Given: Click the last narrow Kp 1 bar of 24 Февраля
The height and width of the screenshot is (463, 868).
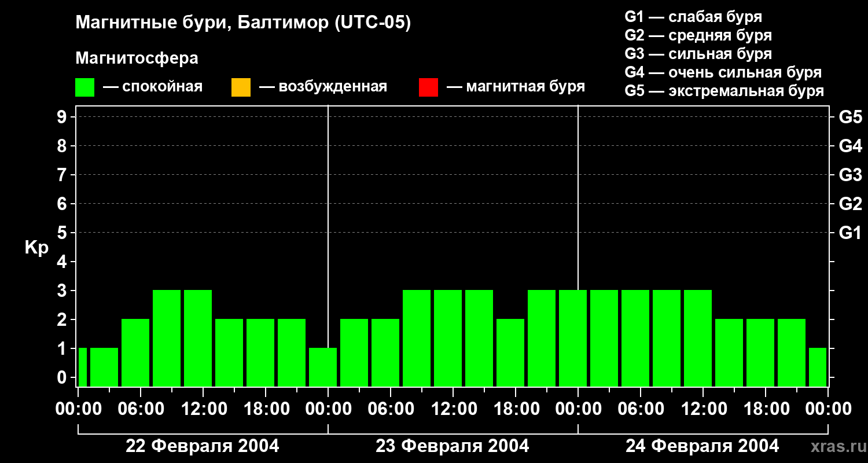Looking at the screenshot, I should coord(818,367).
